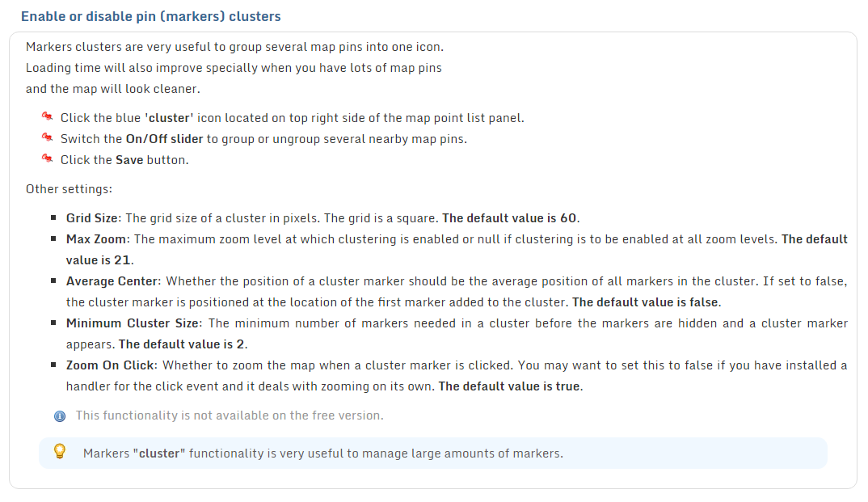Select the 'Average Center' setting label
Image resolution: width=868 pixels, height=502 pixels.
point(112,281)
